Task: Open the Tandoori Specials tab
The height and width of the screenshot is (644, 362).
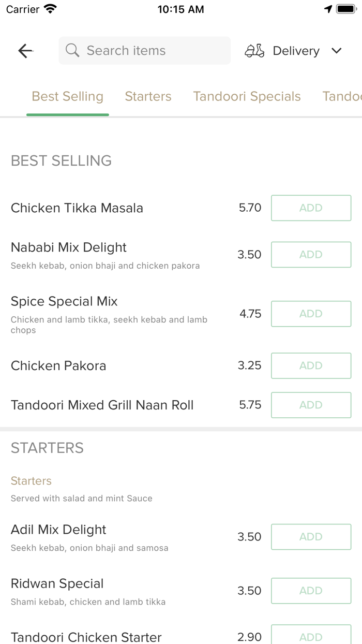Action: 247,96
